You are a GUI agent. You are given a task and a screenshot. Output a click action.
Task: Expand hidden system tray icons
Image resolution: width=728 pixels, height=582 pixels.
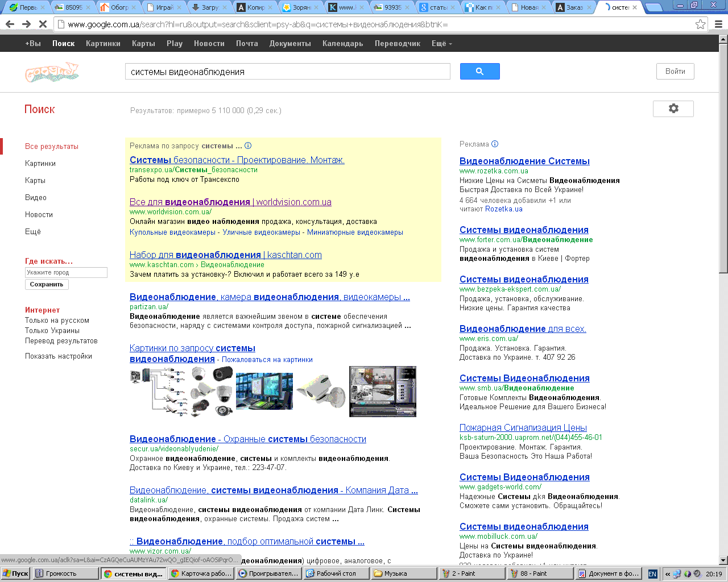pos(668,574)
